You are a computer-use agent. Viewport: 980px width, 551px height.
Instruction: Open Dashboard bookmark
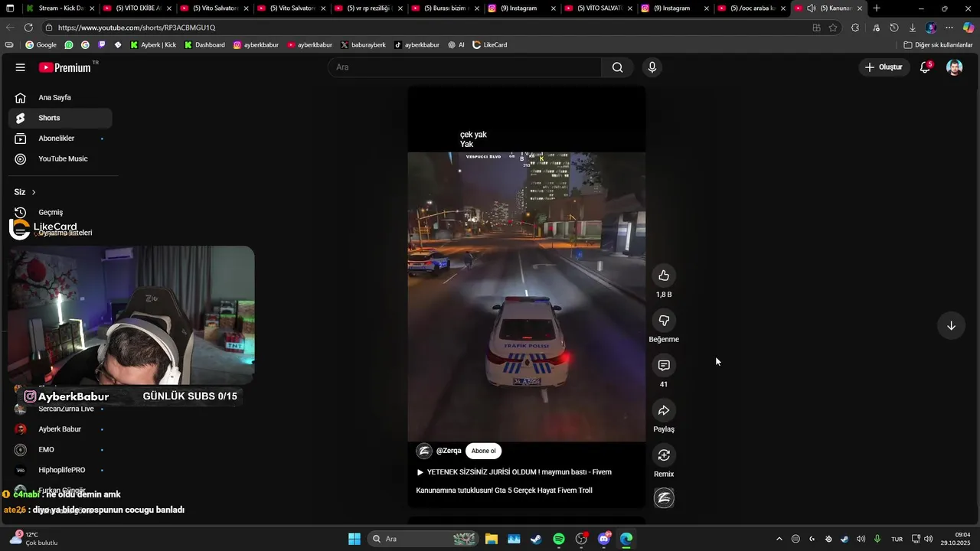pyautogui.click(x=204, y=45)
